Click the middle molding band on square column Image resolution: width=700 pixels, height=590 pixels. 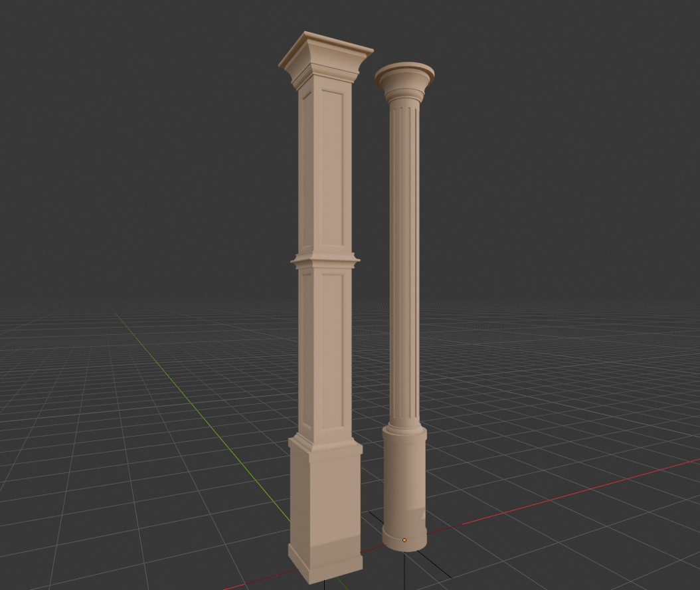[x=325, y=260]
